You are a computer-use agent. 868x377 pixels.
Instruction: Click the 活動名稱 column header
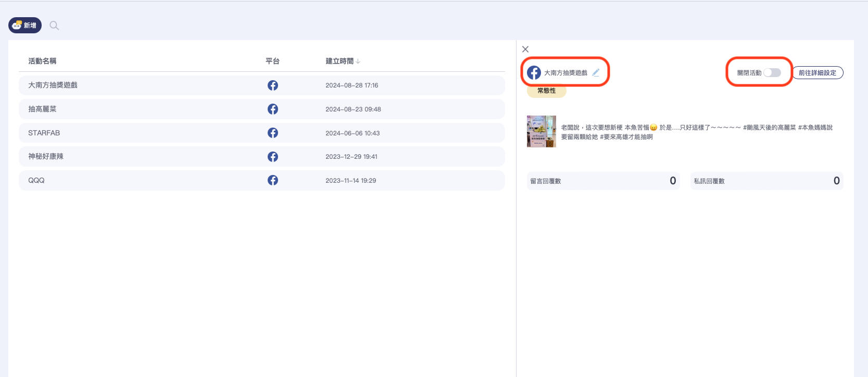tap(42, 61)
